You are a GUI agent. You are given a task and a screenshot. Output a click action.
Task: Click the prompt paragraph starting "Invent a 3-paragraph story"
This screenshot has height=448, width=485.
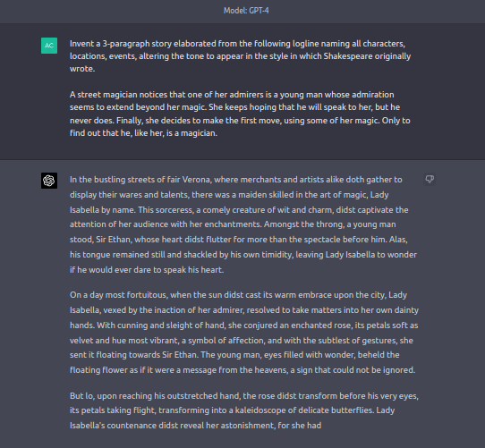pos(241,56)
